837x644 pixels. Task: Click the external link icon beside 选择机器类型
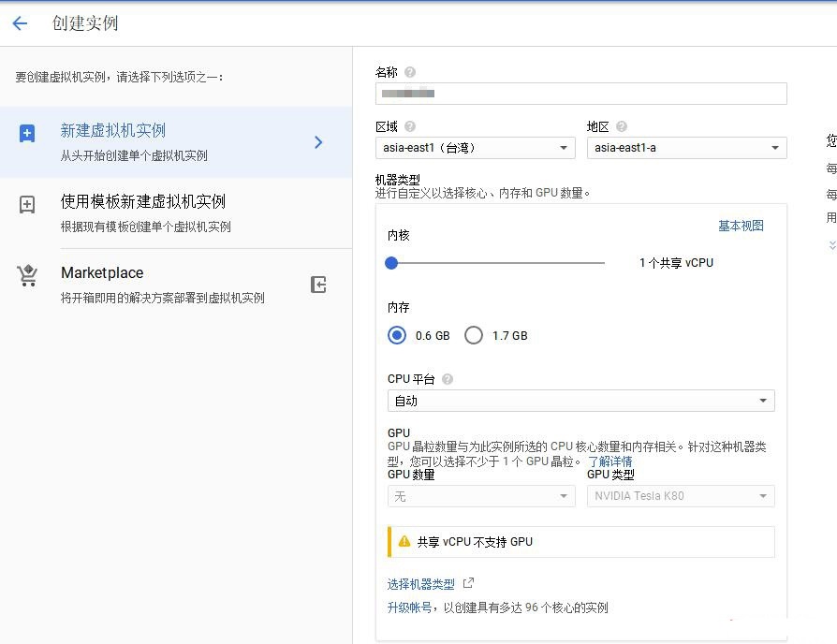(466, 582)
